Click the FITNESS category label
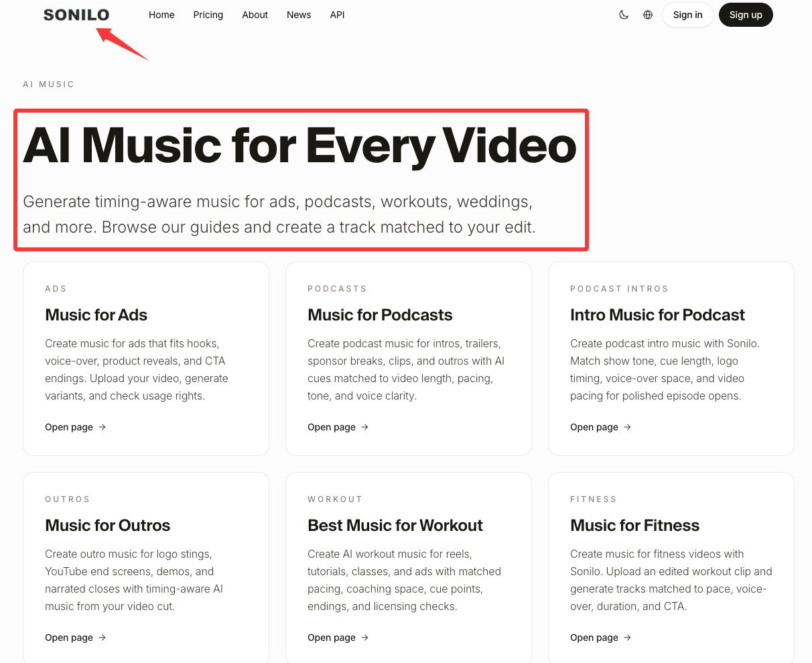Viewport: 812px width, 663px height. [x=594, y=499]
